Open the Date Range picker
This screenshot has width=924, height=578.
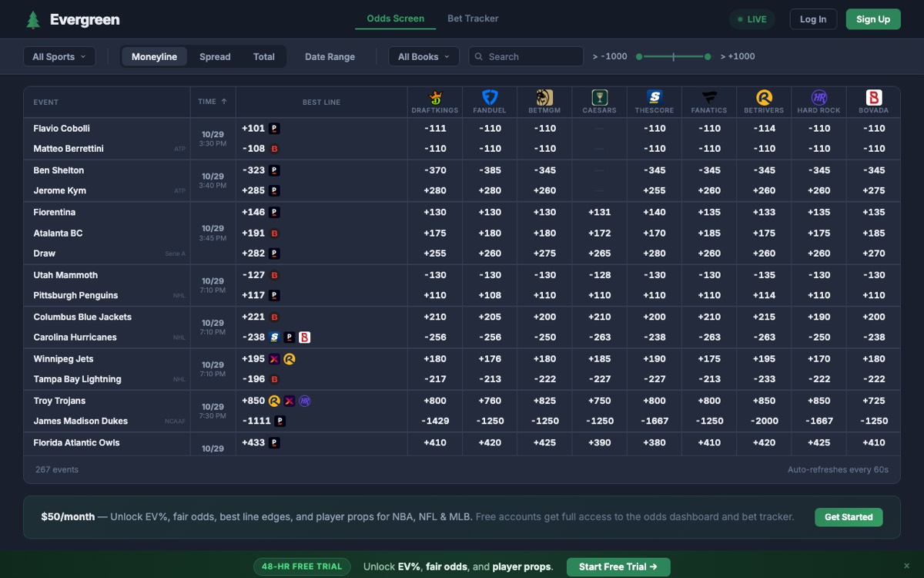pos(330,56)
